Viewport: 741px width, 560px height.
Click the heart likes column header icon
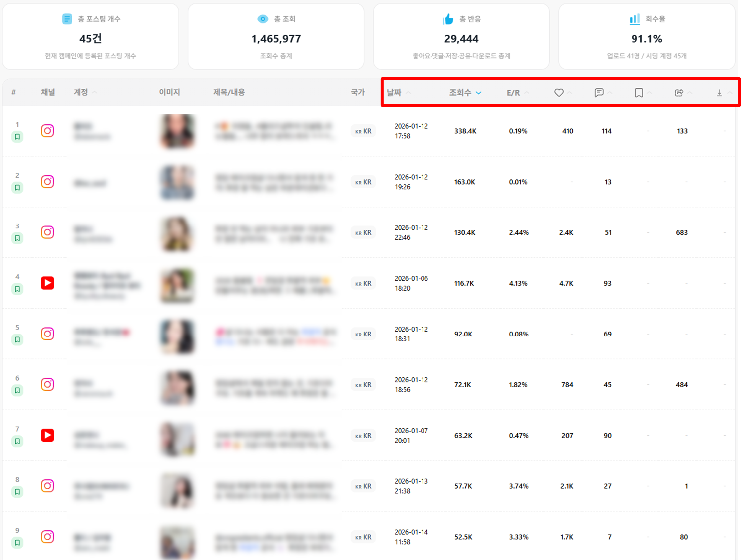pos(559,93)
